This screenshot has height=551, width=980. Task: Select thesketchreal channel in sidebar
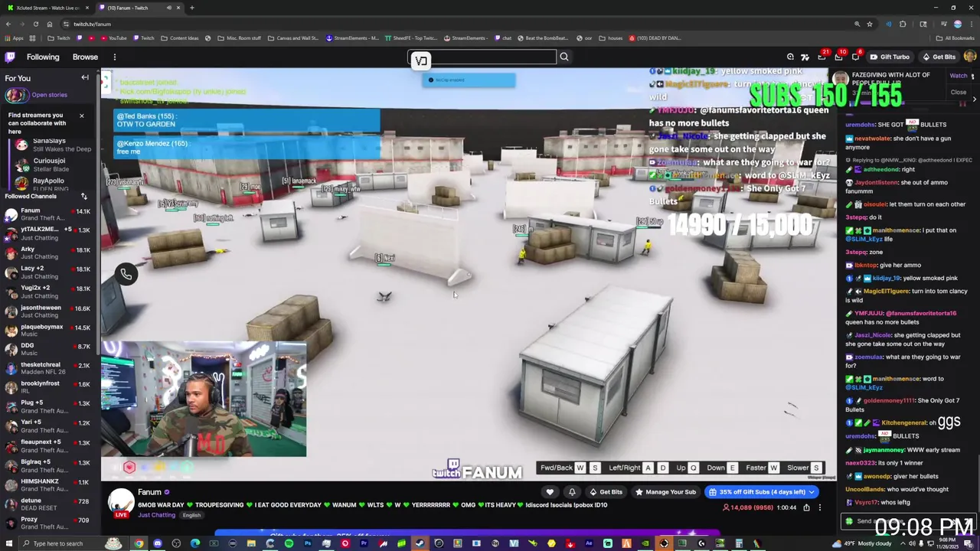pyautogui.click(x=50, y=369)
